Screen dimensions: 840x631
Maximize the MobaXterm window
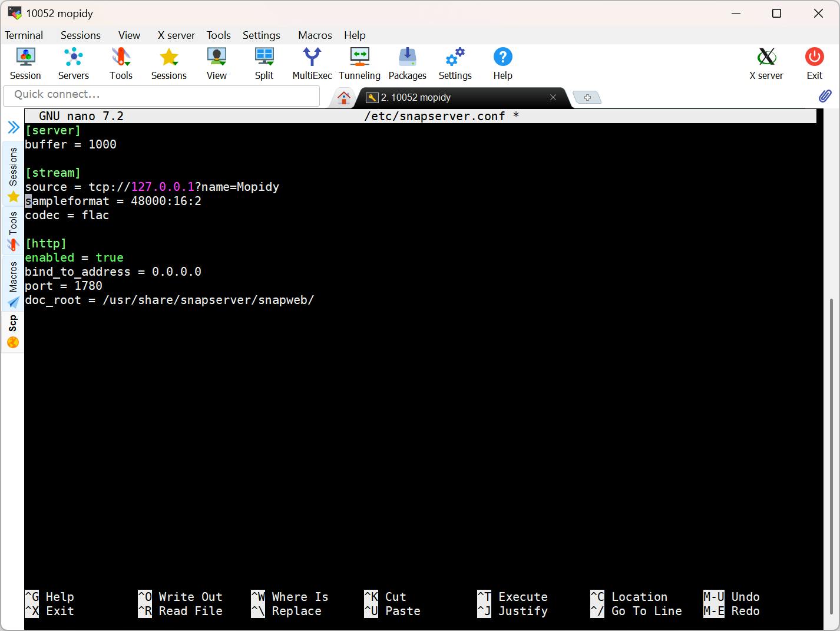[x=776, y=13]
